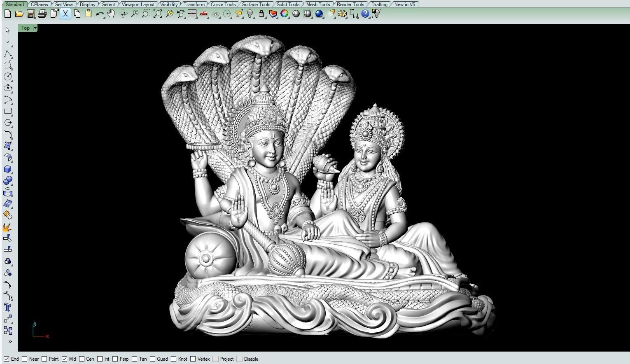Click the red car icon
The width and height of the screenshot is (630, 364).
pyautogui.click(x=203, y=14)
